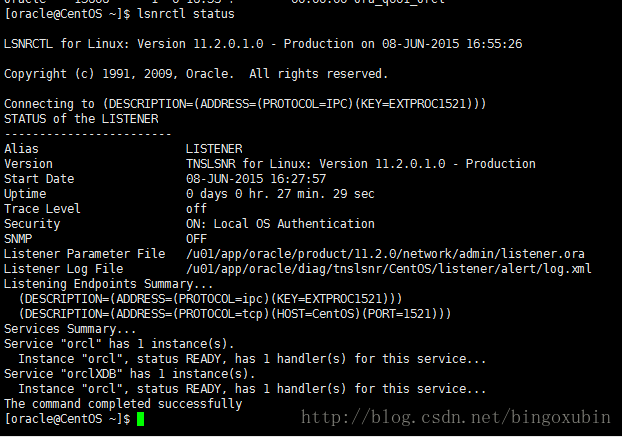The width and height of the screenshot is (622, 437).
Task: Click 'The command completed successfully' line
Action: (123, 404)
